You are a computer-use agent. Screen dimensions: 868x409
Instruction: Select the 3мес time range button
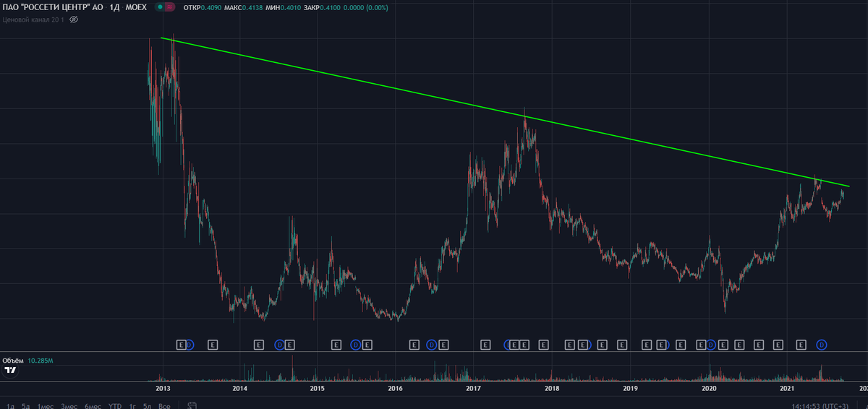[69, 406]
